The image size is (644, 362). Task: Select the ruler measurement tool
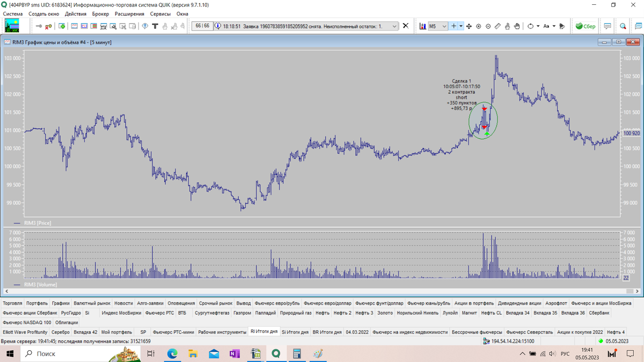point(497,26)
